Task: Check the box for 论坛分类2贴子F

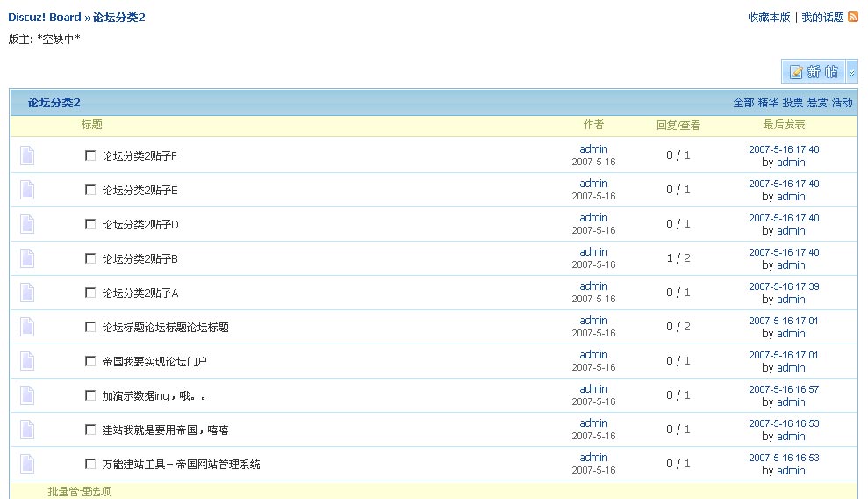Action: point(90,155)
